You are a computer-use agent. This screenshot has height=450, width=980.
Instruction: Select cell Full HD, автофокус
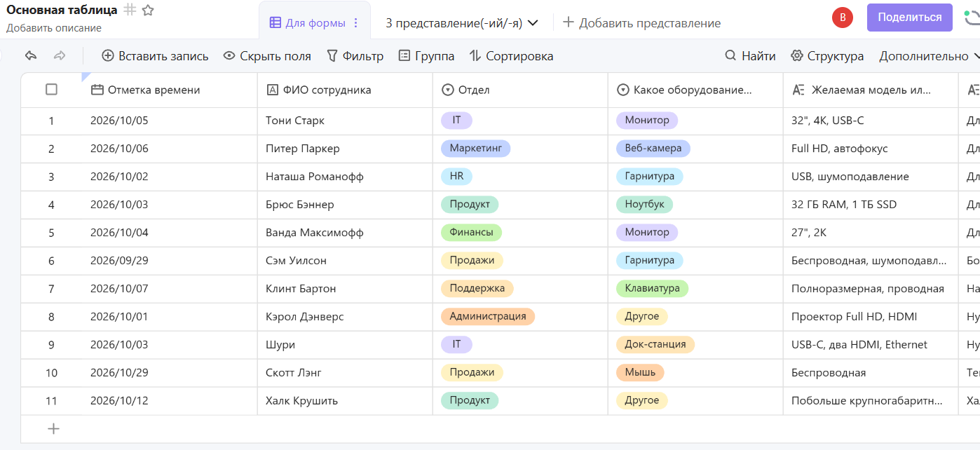(x=871, y=149)
